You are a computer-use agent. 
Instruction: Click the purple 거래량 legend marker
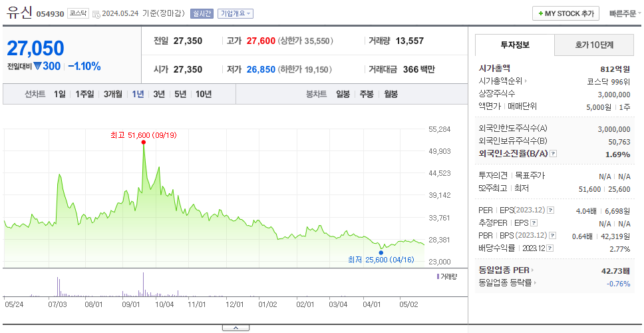pos(438,276)
